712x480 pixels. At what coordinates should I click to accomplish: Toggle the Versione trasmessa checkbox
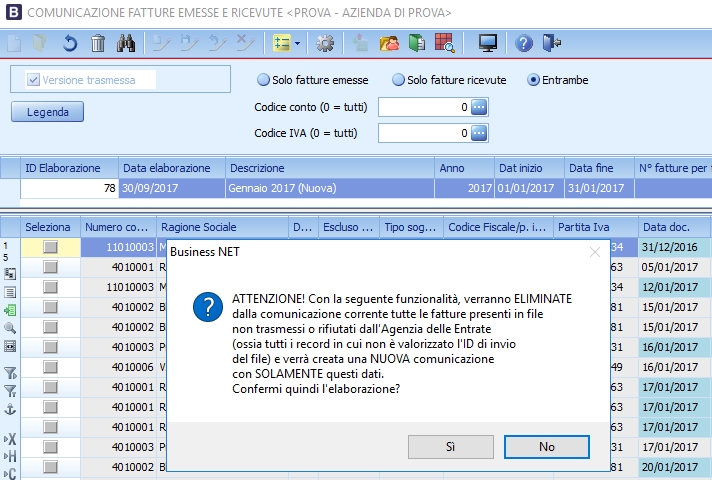[33, 80]
